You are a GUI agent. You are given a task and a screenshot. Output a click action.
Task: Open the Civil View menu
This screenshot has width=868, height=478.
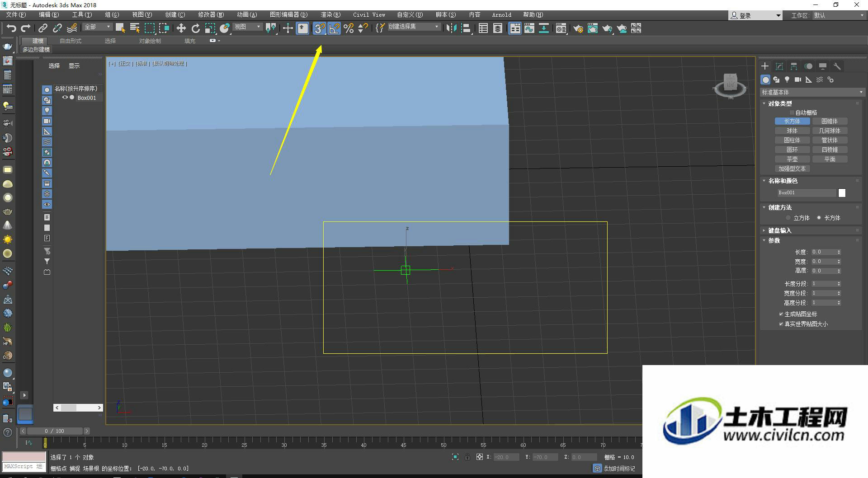coord(369,15)
